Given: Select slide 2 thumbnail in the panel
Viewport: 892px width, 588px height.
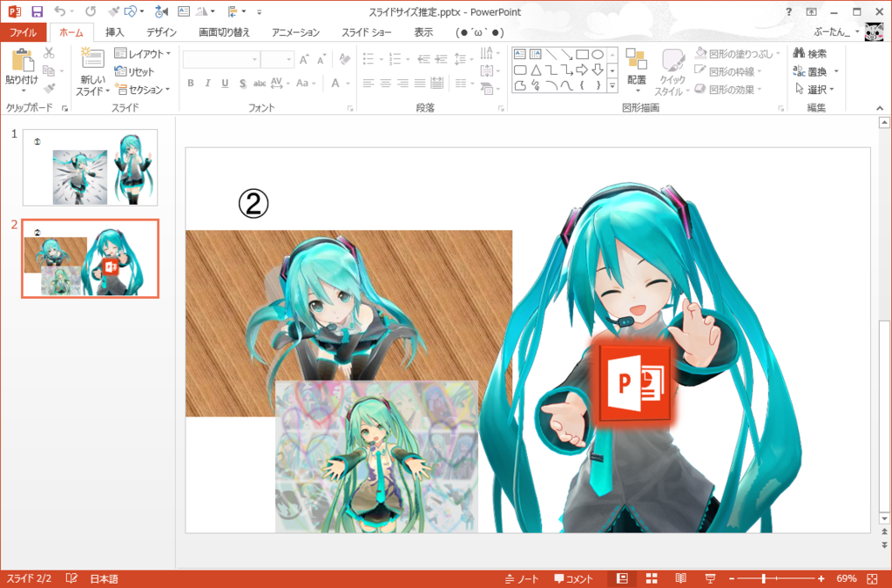Looking at the screenshot, I should [91, 259].
